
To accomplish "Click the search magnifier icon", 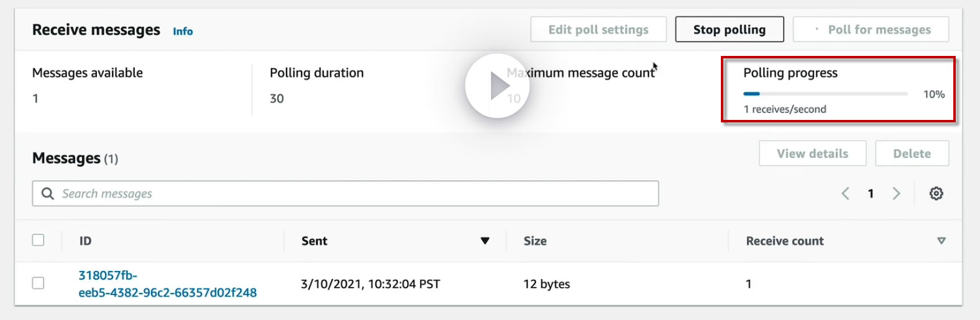I will coord(48,194).
